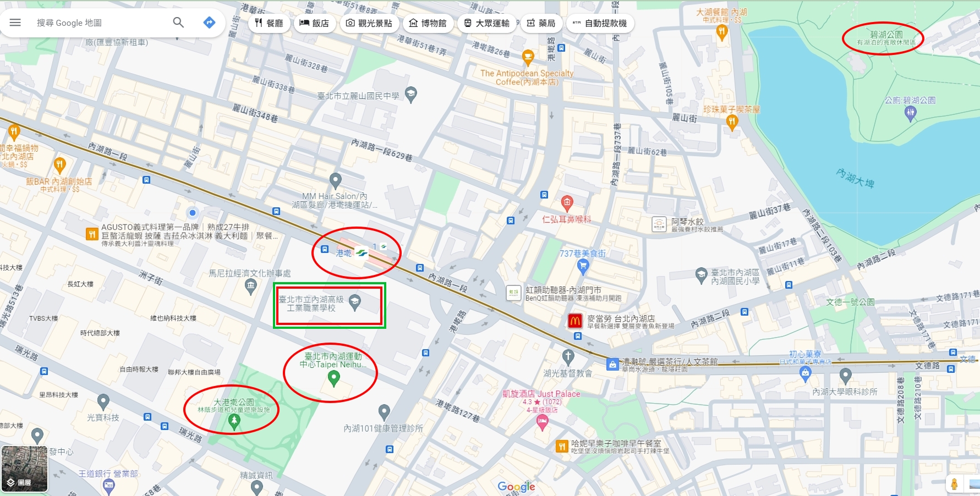The width and height of the screenshot is (980, 496).
Task: Choose the 大眾運輸 filter chip
Action: (x=486, y=23)
